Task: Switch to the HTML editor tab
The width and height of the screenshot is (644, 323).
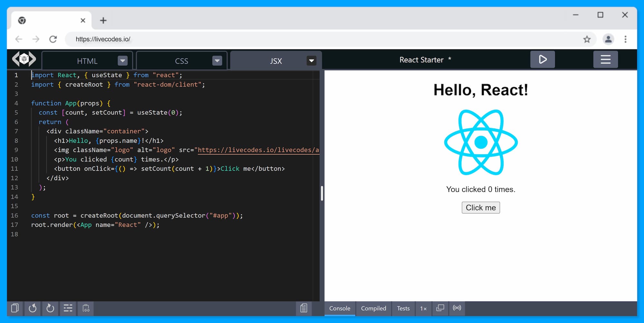Action: (x=87, y=61)
